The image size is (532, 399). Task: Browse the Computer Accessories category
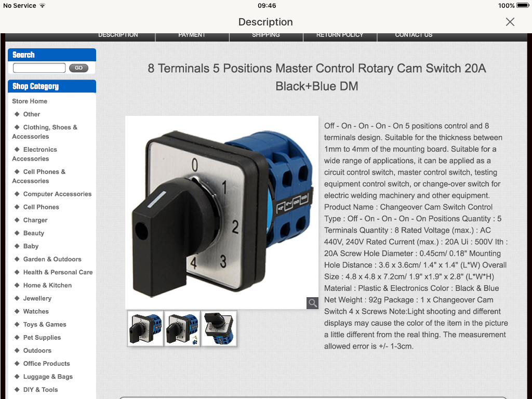coord(57,194)
